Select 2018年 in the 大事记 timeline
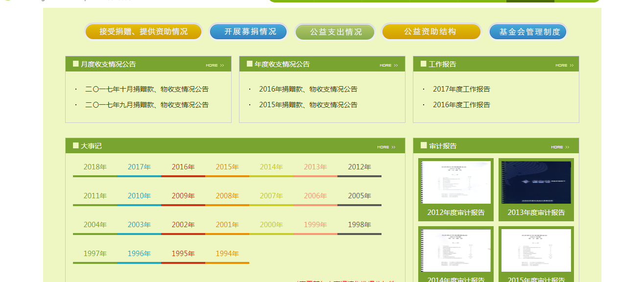The width and height of the screenshot is (644, 282). pos(95,167)
